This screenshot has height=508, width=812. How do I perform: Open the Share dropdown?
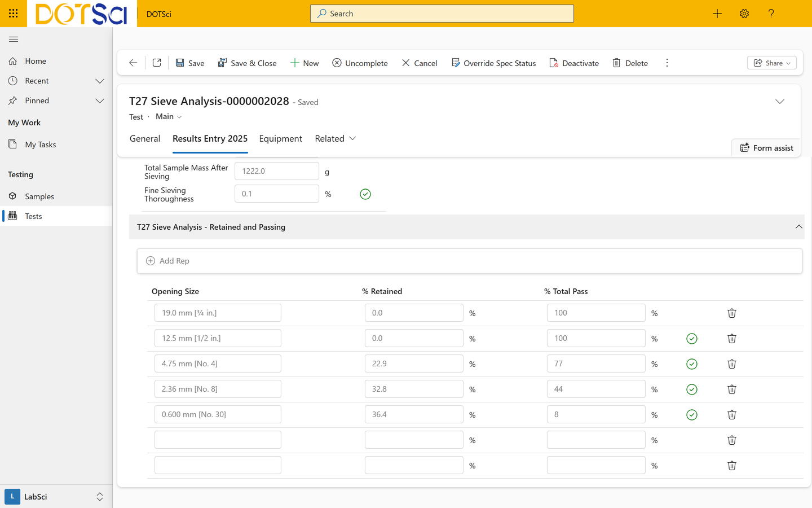tap(772, 63)
